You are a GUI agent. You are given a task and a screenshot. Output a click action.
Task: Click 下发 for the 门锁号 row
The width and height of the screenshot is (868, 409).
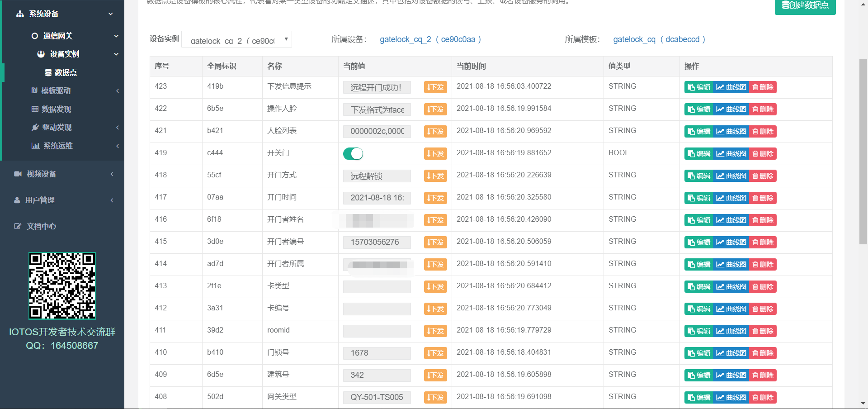click(435, 353)
